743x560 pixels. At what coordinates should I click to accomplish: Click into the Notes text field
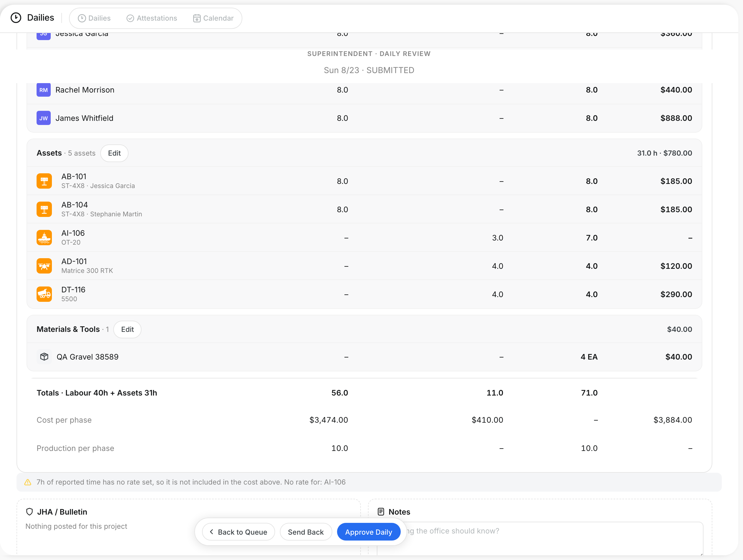click(540, 538)
